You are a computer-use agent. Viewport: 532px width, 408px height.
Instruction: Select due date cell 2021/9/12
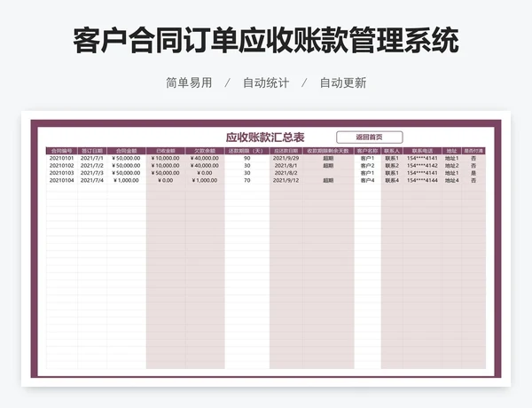(x=286, y=181)
